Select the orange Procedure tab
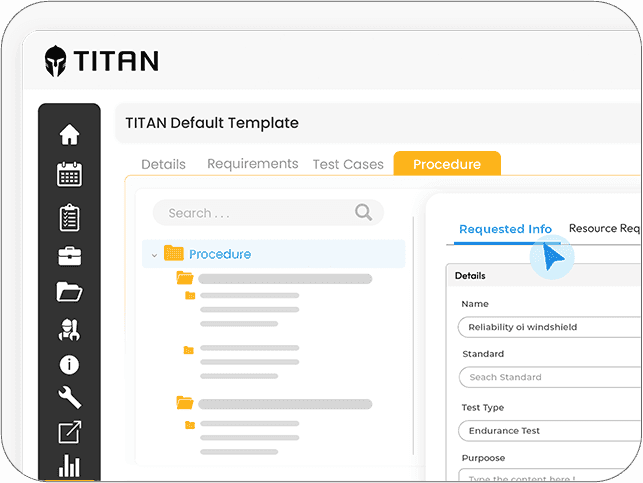 click(x=447, y=164)
